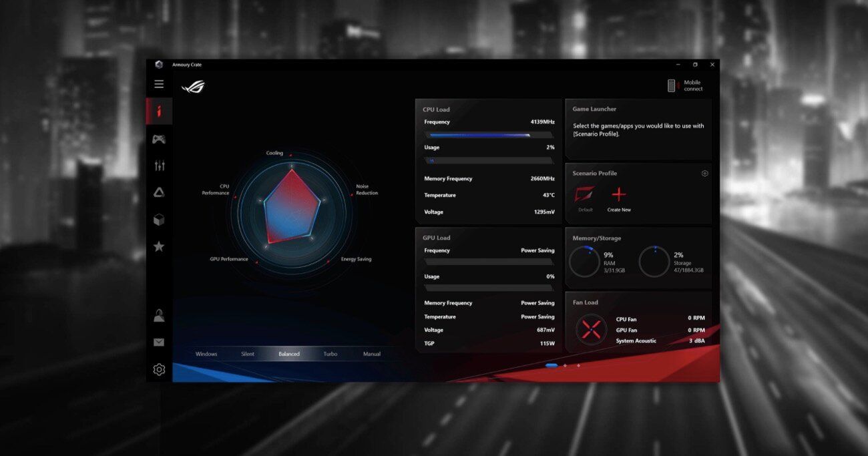This screenshot has height=456, width=868.
Task: Click the Noise Reduction radar label
Action: [367, 190]
